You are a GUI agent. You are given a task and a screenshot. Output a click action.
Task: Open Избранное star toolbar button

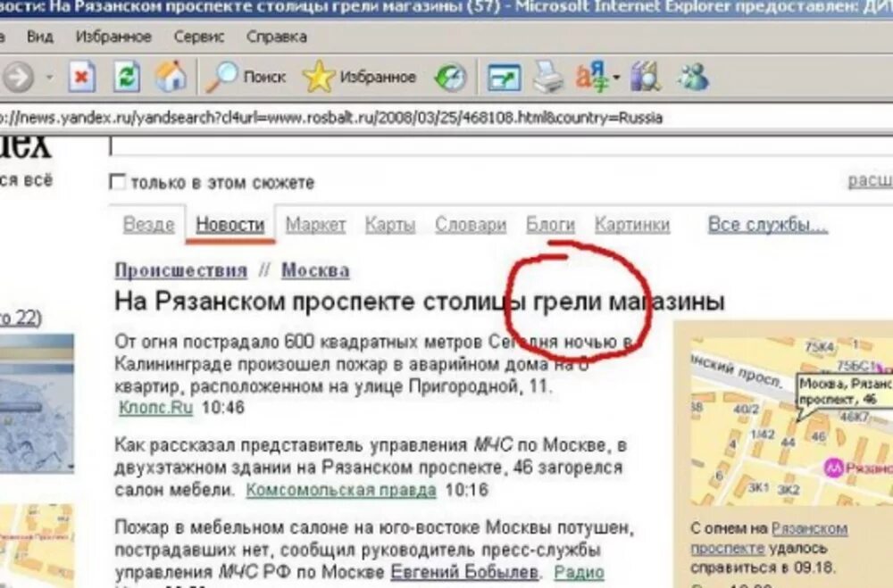coord(359,77)
